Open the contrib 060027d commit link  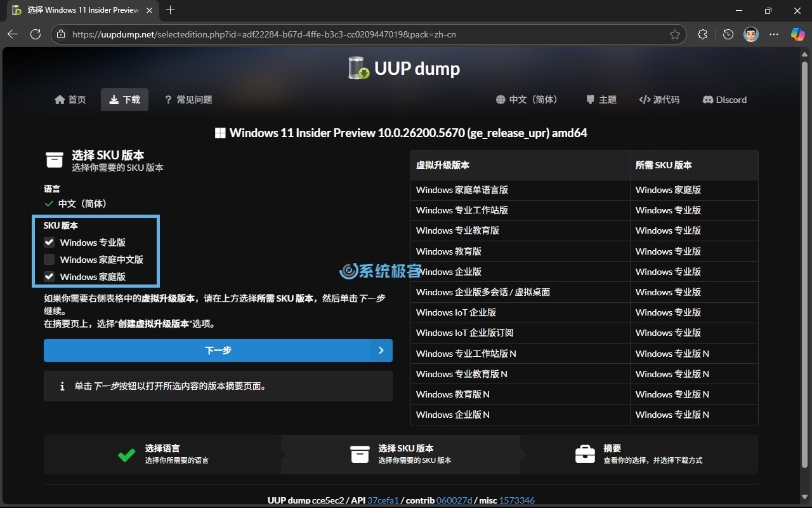coord(454,500)
